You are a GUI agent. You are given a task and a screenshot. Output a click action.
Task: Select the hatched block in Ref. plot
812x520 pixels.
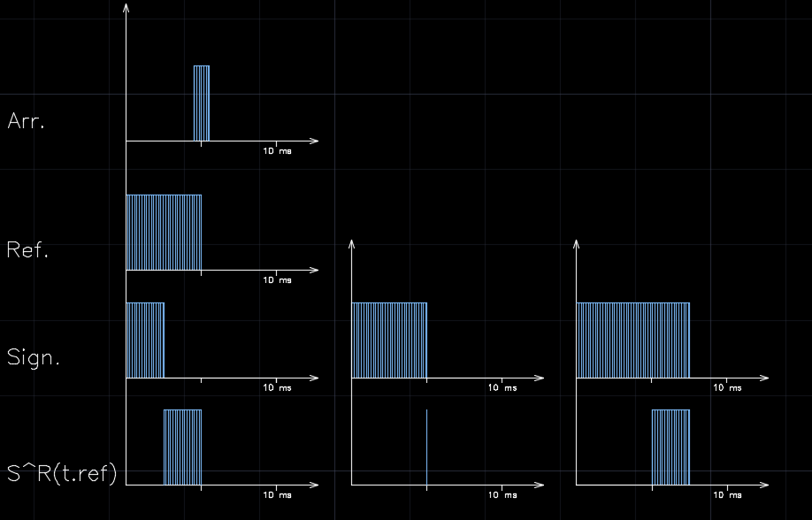tap(164, 233)
